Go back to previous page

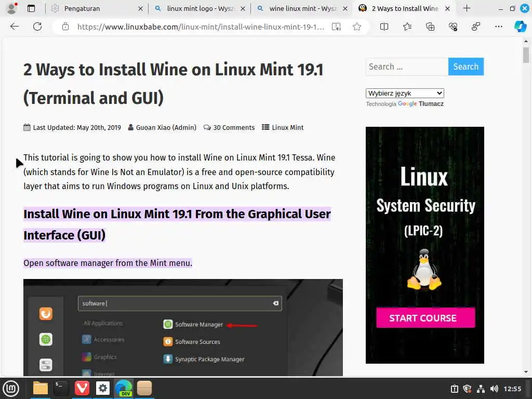click(x=14, y=26)
